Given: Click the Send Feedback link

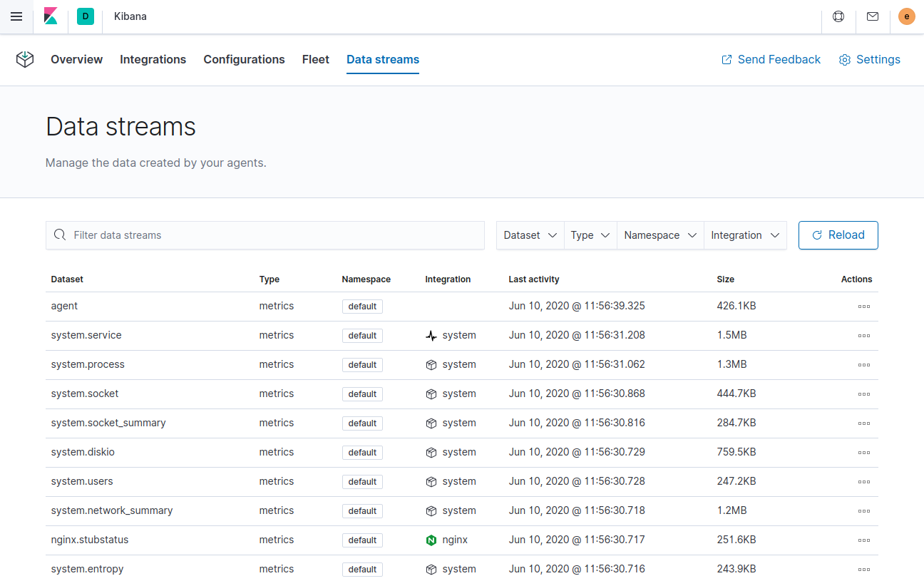Looking at the screenshot, I should 771,60.
